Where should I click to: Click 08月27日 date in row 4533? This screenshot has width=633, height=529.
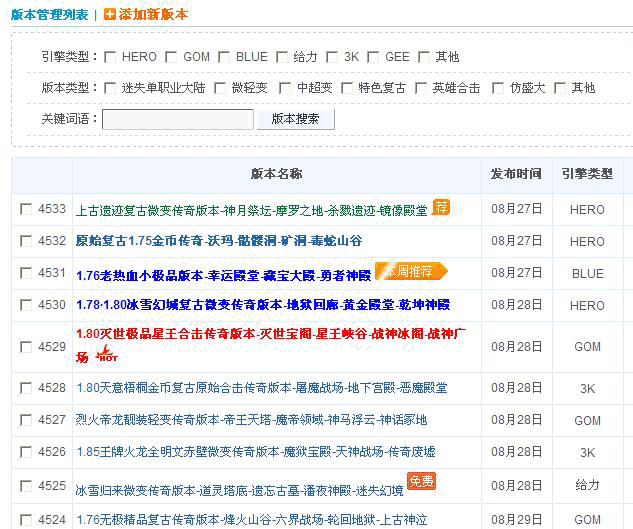[x=516, y=209]
